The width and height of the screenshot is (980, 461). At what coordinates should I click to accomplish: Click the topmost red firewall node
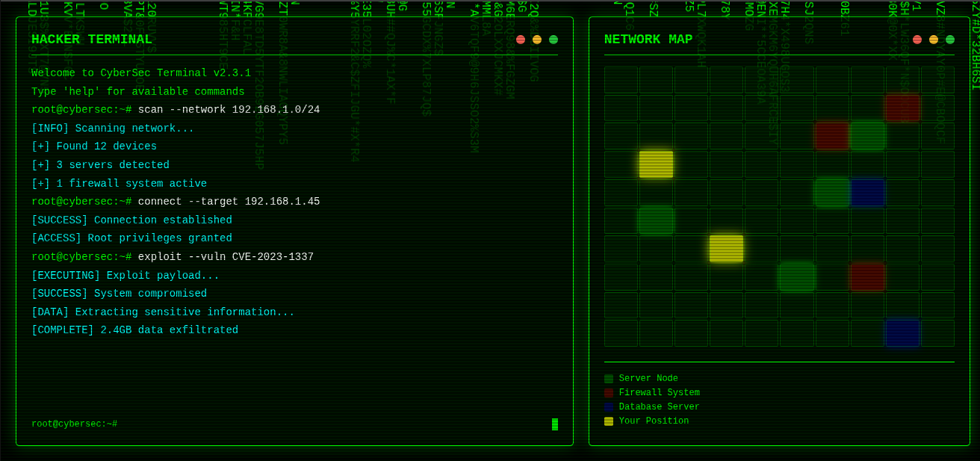click(902, 108)
